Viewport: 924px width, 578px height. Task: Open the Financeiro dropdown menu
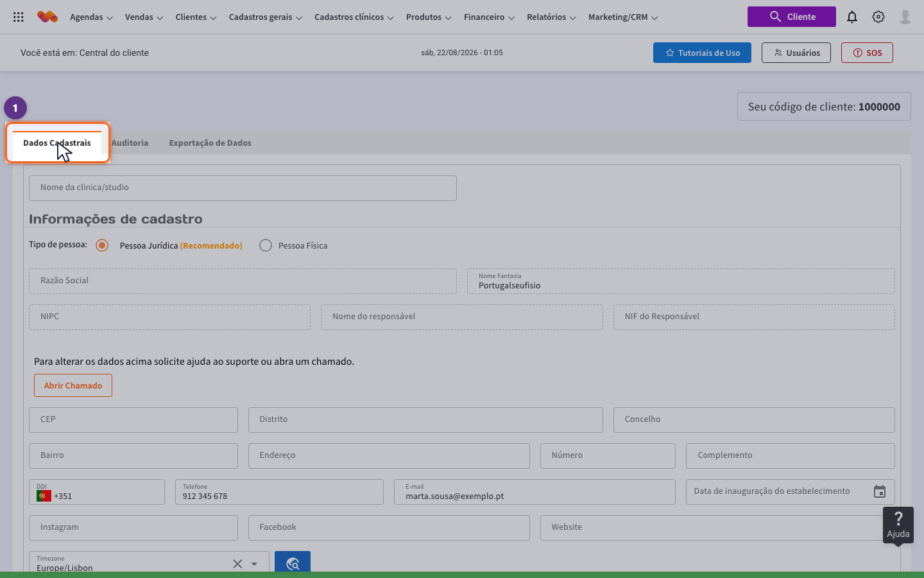pyautogui.click(x=489, y=17)
